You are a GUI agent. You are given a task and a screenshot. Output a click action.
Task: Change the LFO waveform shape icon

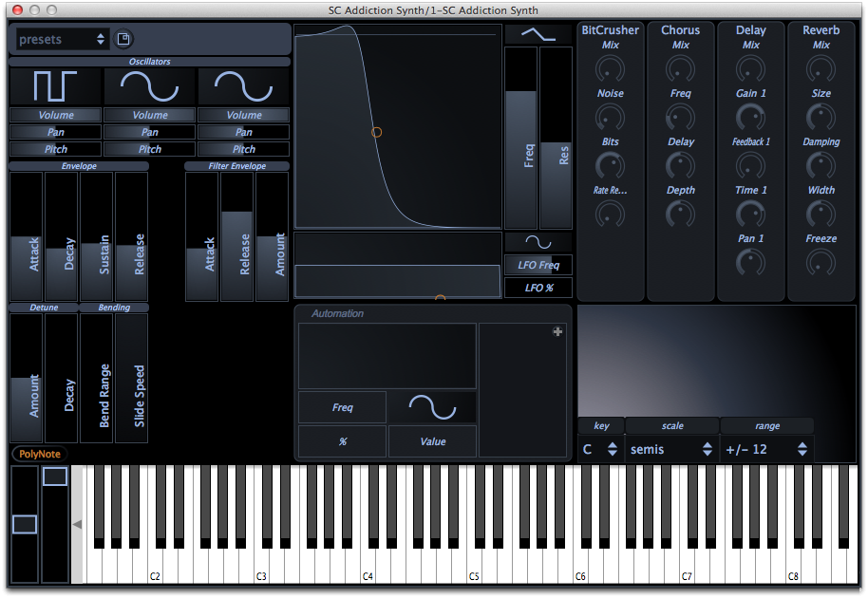[x=538, y=242]
